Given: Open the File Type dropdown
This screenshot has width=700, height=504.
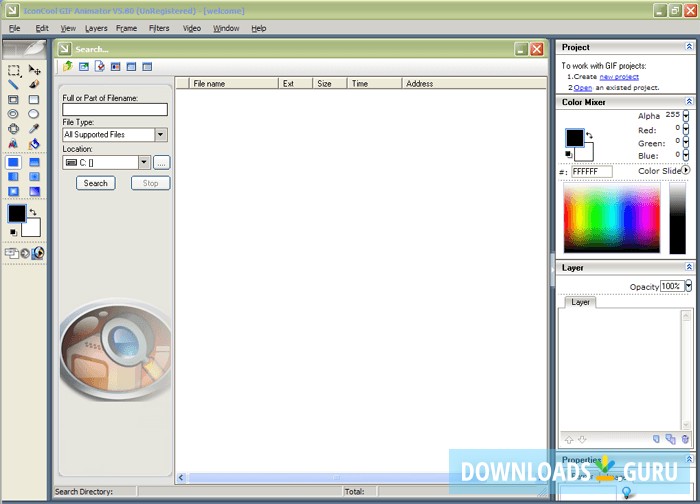Looking at the screenshot, I should coord(161,134).
